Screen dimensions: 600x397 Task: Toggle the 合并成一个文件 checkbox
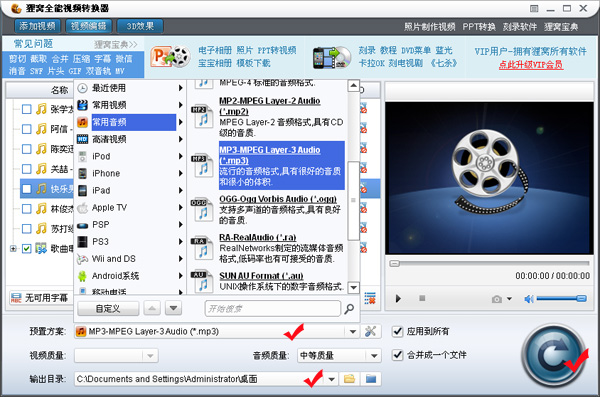398,355
